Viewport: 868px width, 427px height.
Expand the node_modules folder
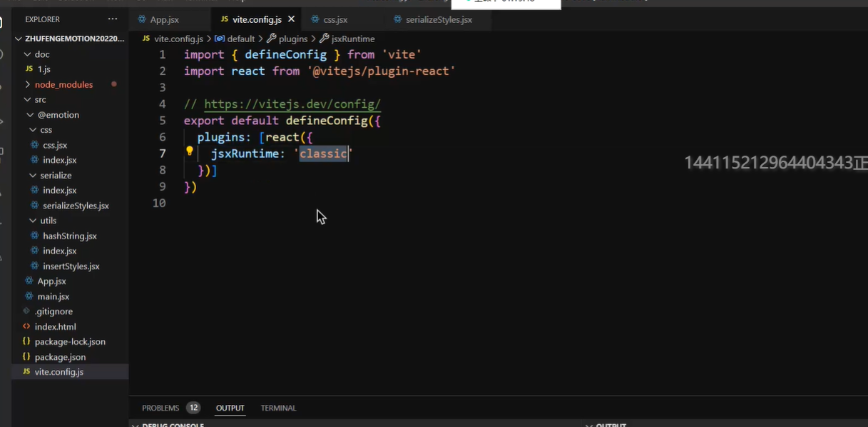(x=27, y=84)
